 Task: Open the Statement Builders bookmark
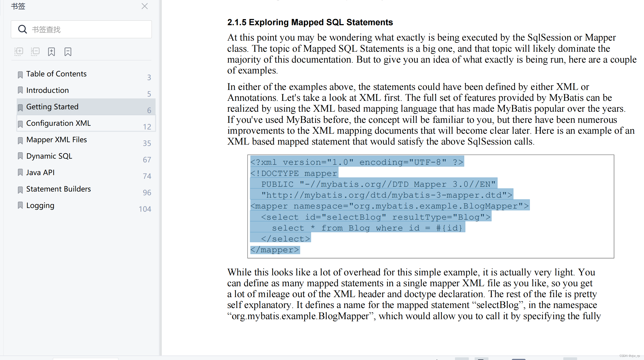point(58,189)
